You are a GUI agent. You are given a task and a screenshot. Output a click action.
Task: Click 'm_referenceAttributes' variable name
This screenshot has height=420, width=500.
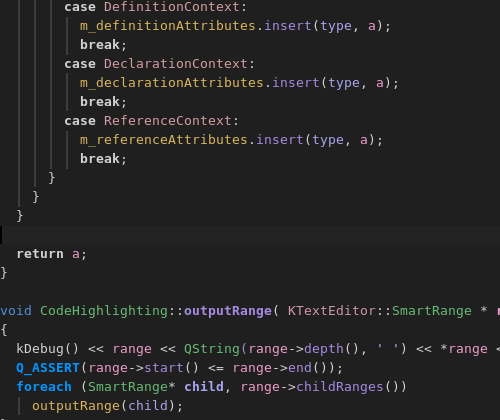click(x=164, y=140)
